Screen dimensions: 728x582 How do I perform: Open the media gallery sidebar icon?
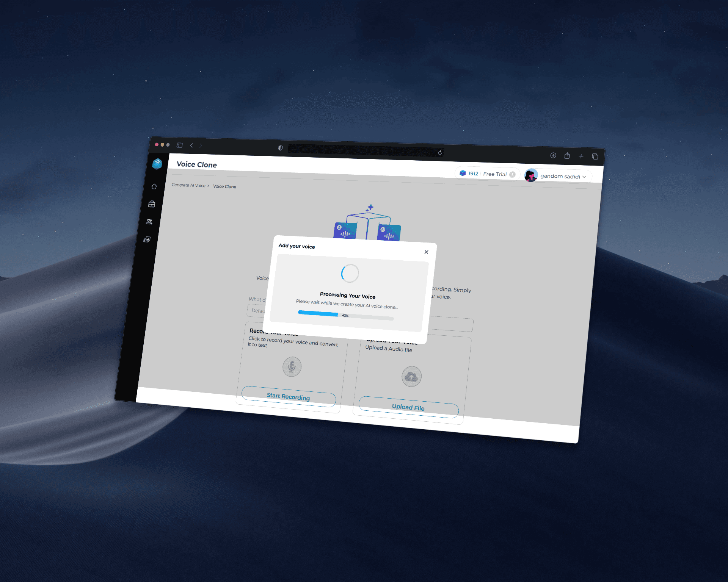147,239
